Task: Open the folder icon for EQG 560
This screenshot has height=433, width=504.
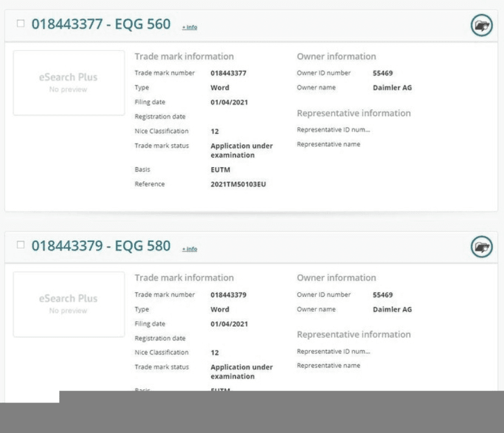Action: coord(481,26)
